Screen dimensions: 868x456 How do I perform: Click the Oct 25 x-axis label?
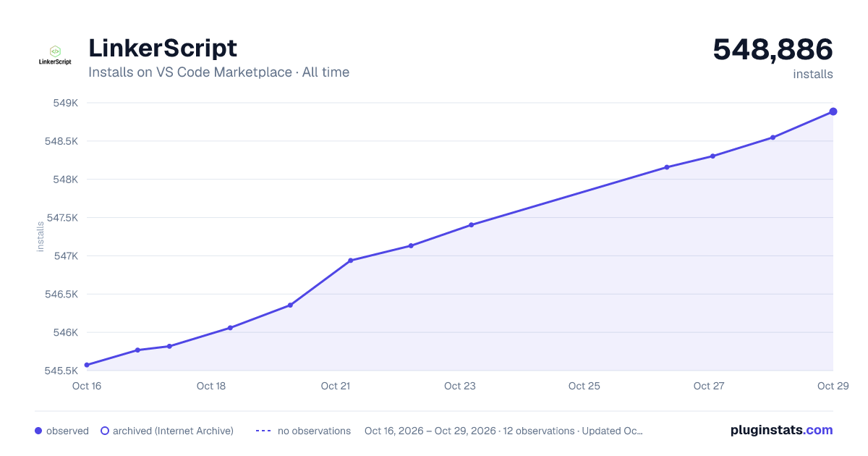[x=584, y=386]
